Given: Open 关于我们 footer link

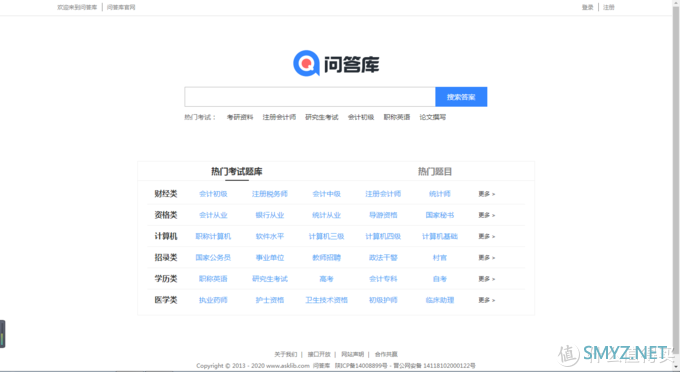Looking at the screenshot, I should [x=286, y=354].
